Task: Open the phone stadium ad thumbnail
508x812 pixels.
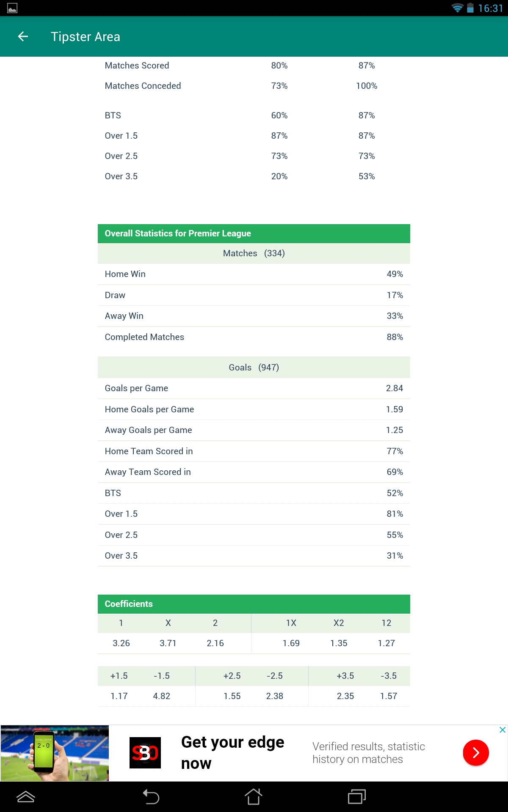Action: coord(55,753)
